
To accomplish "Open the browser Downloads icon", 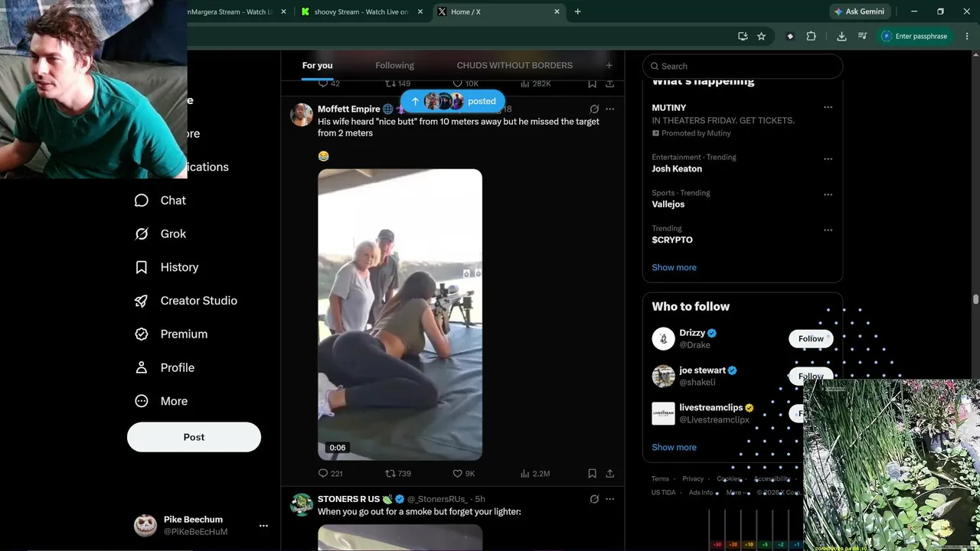I will point(841,36).
